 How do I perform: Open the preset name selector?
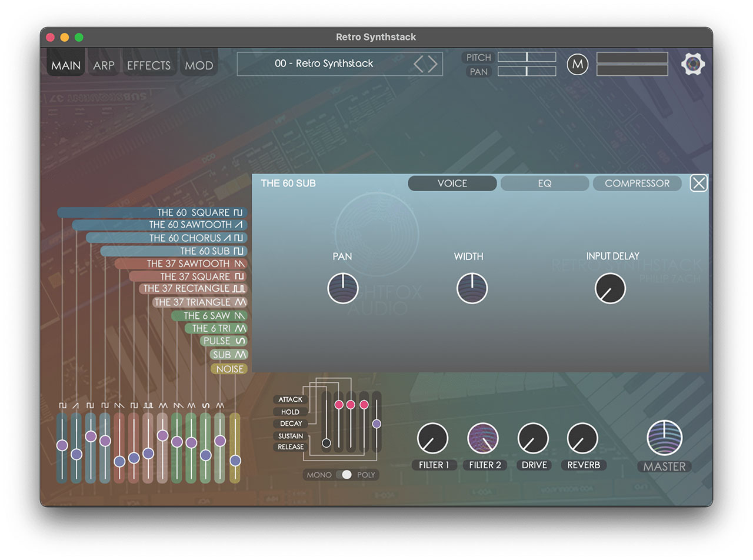coord(324,64)
